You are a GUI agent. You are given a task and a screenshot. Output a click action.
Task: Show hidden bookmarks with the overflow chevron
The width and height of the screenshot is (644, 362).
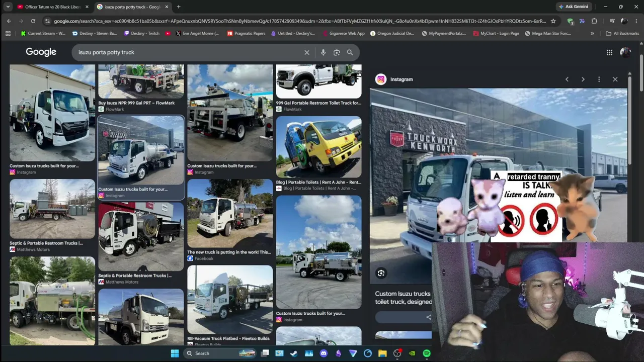click(592, 34)
